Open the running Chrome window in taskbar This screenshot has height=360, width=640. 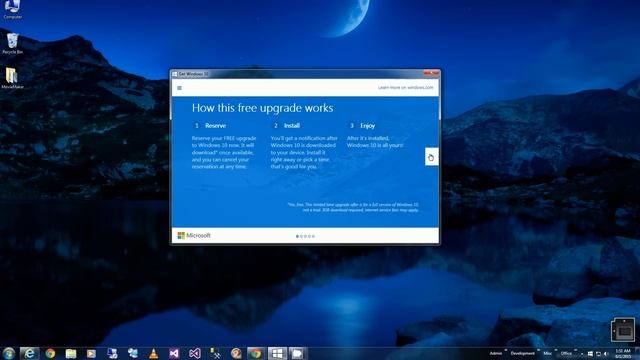256,353
